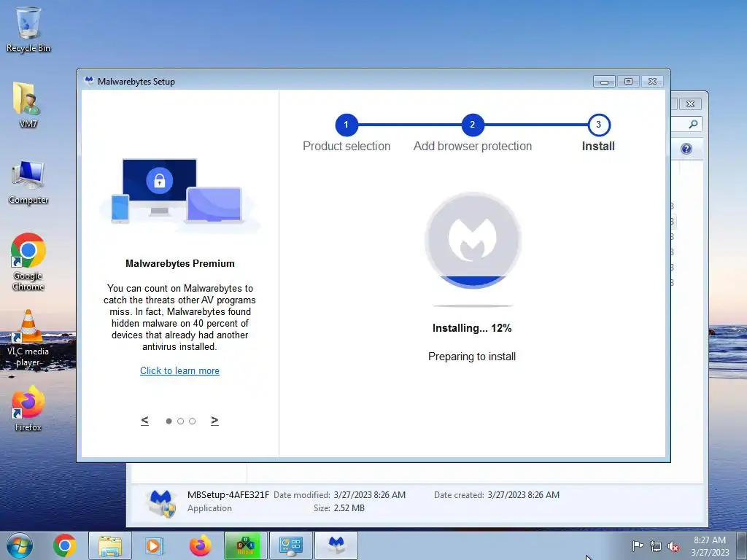Click the Product selection label
This screenshot has width=747, height=560.
pyautogui.click(x=347, y=146)
